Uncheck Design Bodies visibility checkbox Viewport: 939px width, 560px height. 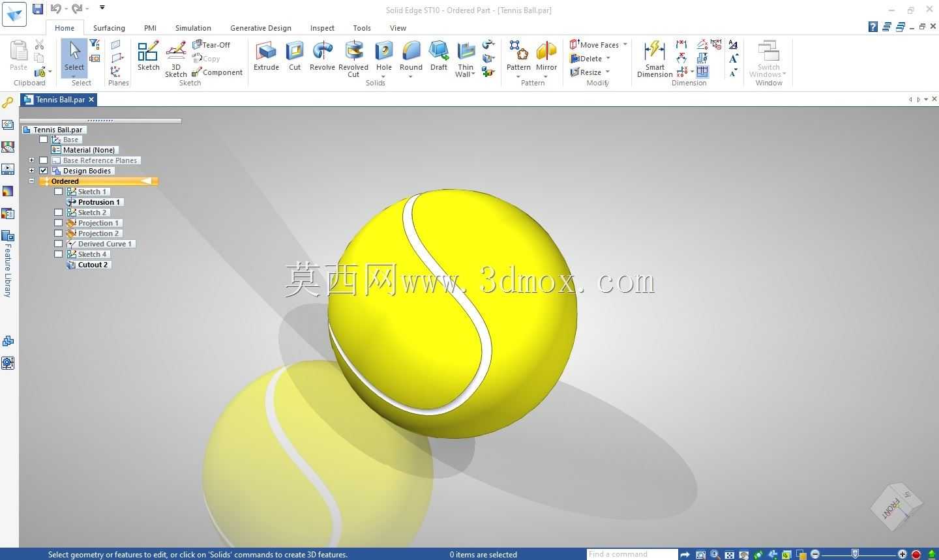pyautogui.click(x=44, y=171)
